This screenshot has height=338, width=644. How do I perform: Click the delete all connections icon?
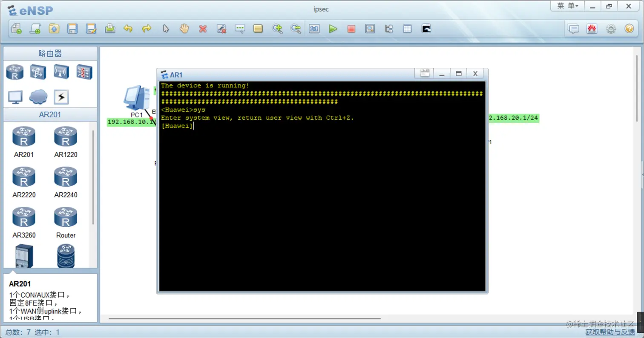[221, 29]
